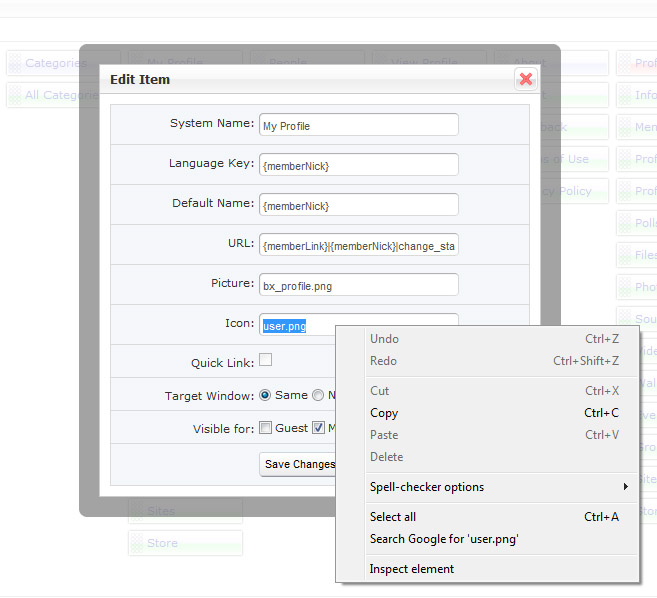Click the Sites item below the dialog
The width and height of the screenshot is (657, 598).
(x=161, y=511)
